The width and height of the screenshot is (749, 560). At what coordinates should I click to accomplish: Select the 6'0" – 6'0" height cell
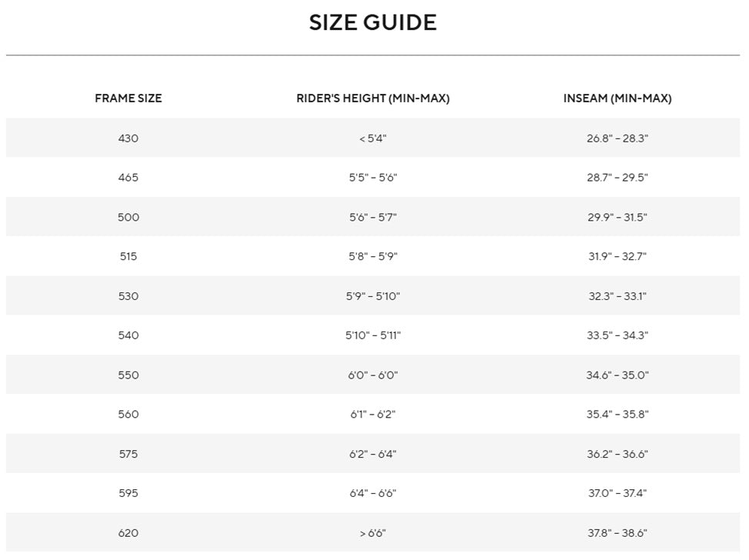(373, 375)
